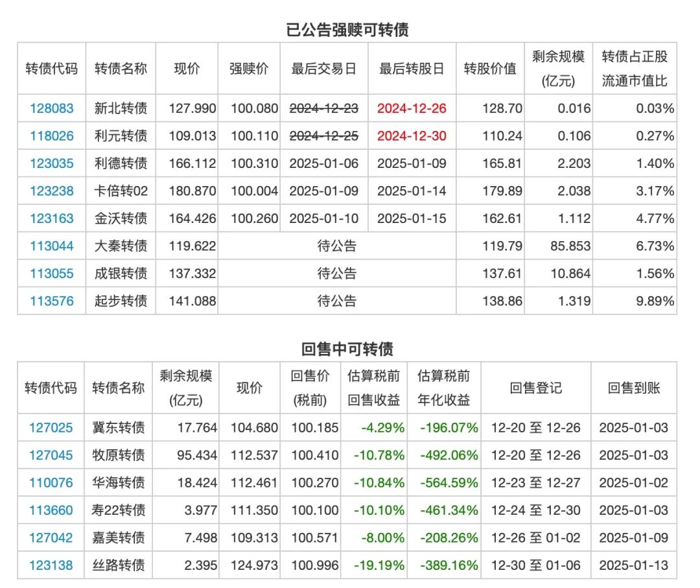Click red last conversion date 2024-12-26
Viewport: 700px width, 588px height.
coord(412,108)
